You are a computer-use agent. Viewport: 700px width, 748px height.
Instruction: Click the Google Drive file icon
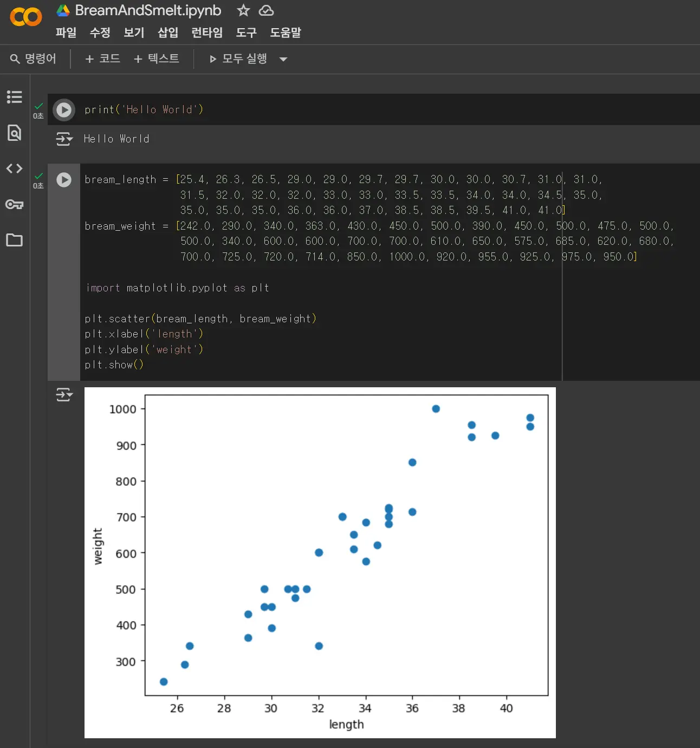pos(63,10)
